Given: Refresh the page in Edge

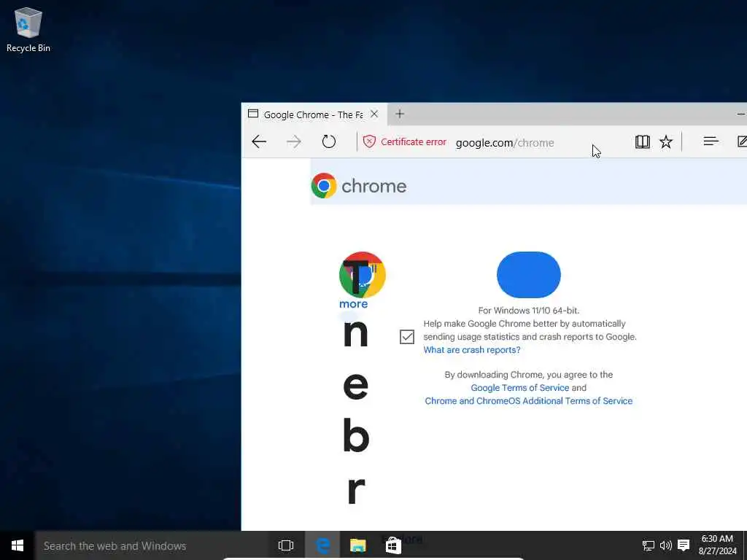Looking at the screenshot, I should pyautogui.click(x=329, y=141).
